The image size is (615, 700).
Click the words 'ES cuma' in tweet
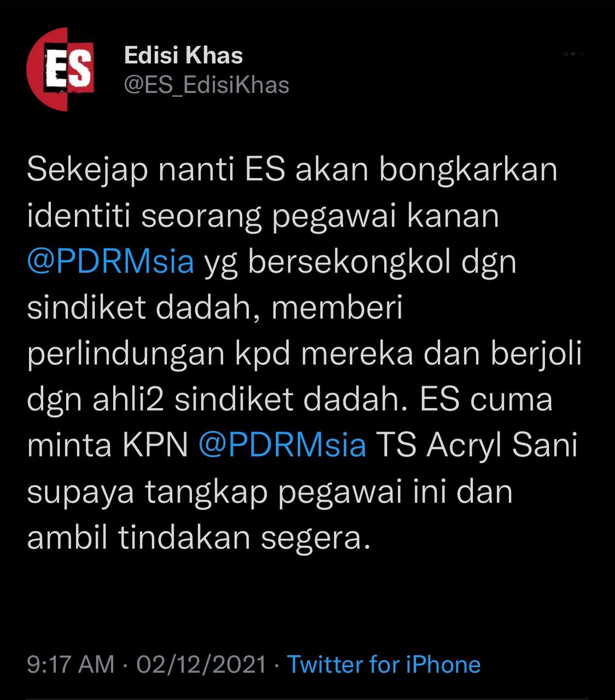486,400
